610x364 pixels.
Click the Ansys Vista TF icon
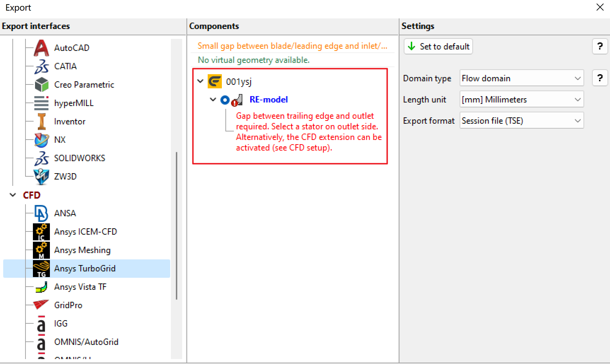coord(41,287)
